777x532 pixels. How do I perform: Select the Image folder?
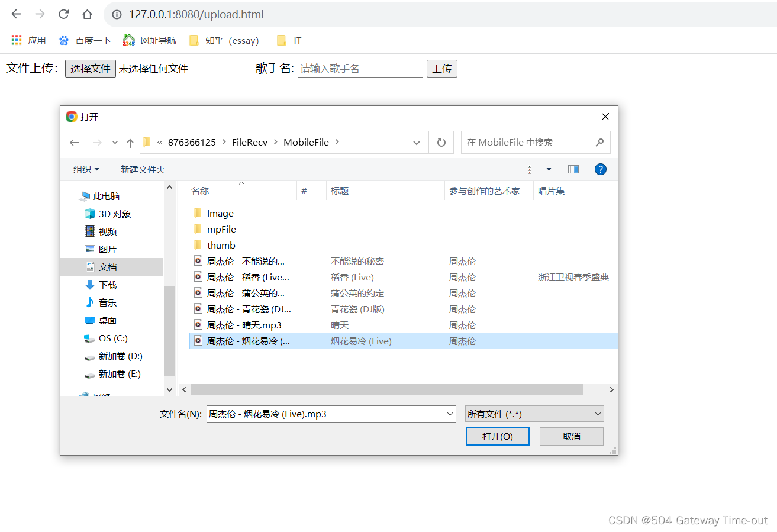pos(213,213)
